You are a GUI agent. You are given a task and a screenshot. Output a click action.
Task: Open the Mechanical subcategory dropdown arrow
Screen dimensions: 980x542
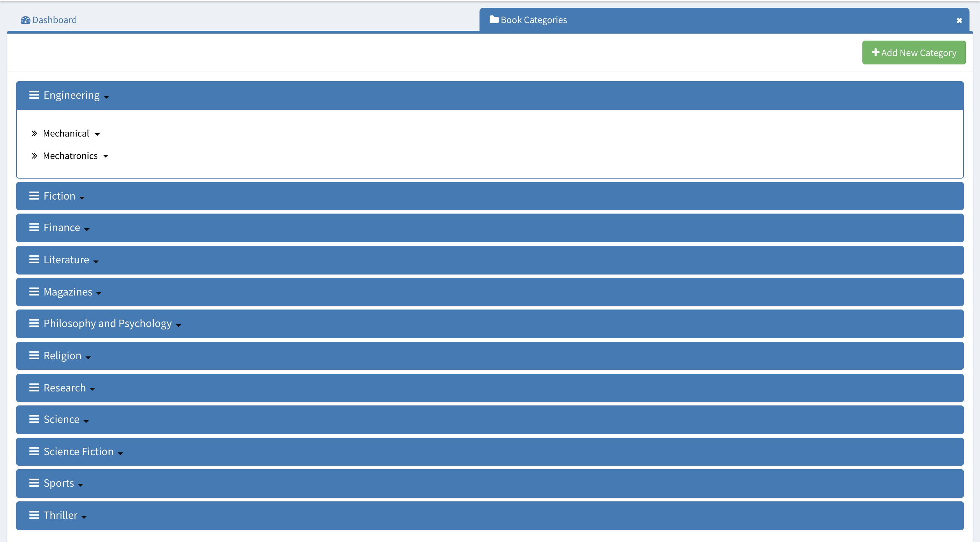[x=97, y=134]
